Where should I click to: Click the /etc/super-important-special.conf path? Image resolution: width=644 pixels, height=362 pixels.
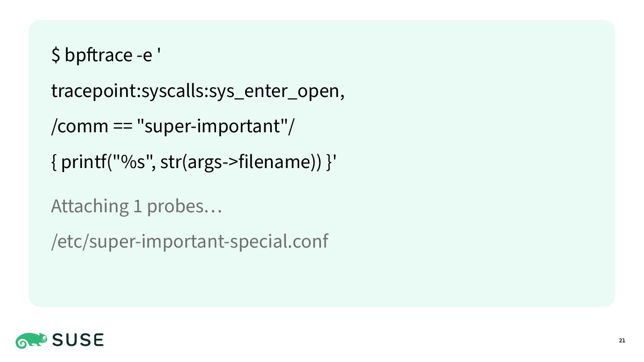(190, 242)
